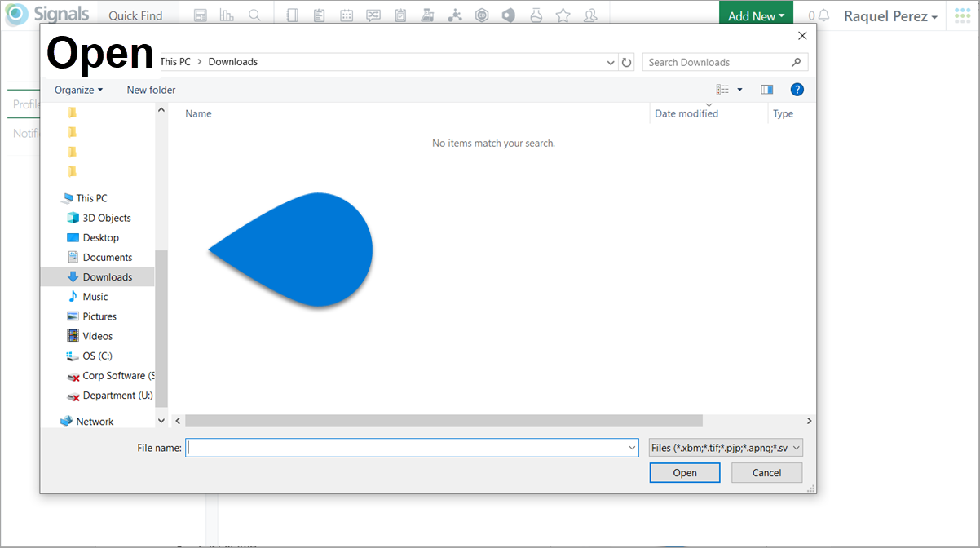980x548 pixels.
Task: Refresh the Downloads folder listing
Action: [626, 62]
